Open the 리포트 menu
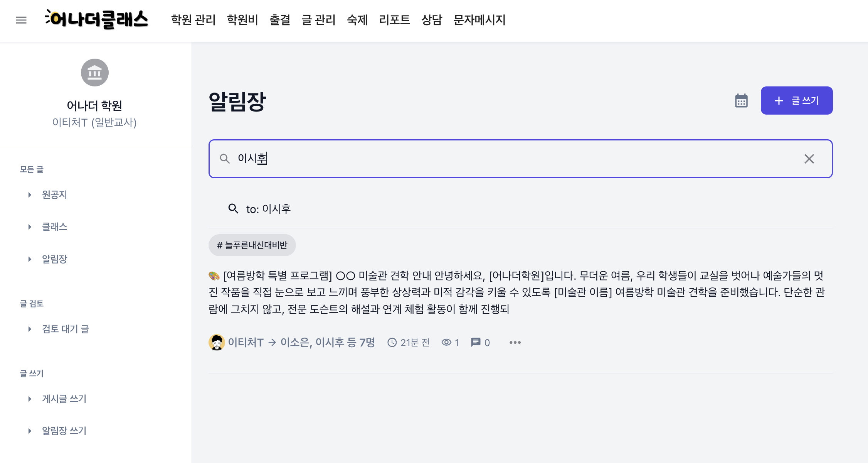The image size is (868, 463). tap(395, 20)
